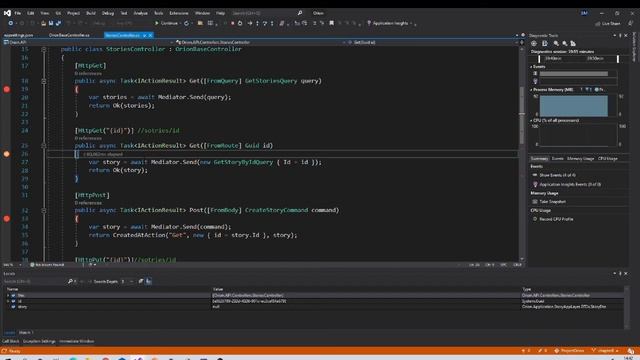Expand the 'this' variable in Locals
Image resolution: width=640 pixels, height=360 pixels.
(8, 295)
